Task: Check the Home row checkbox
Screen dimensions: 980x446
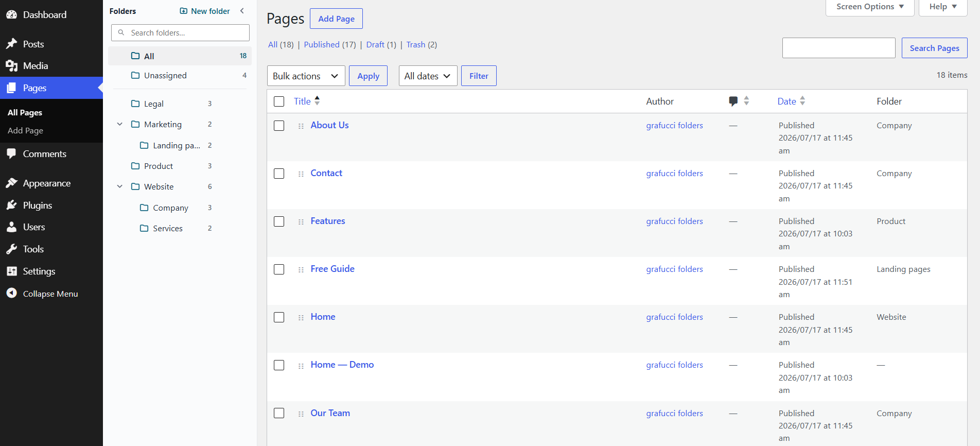Action: coord(279,317)
